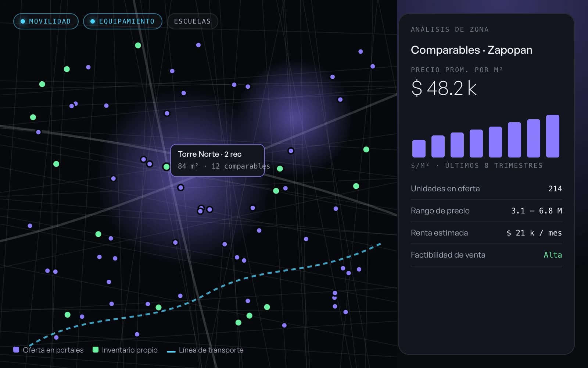Click the Precio prom. por m² label
Image resolution: width=588 pixels, height=368 pixels.
[x=457, y=70]
